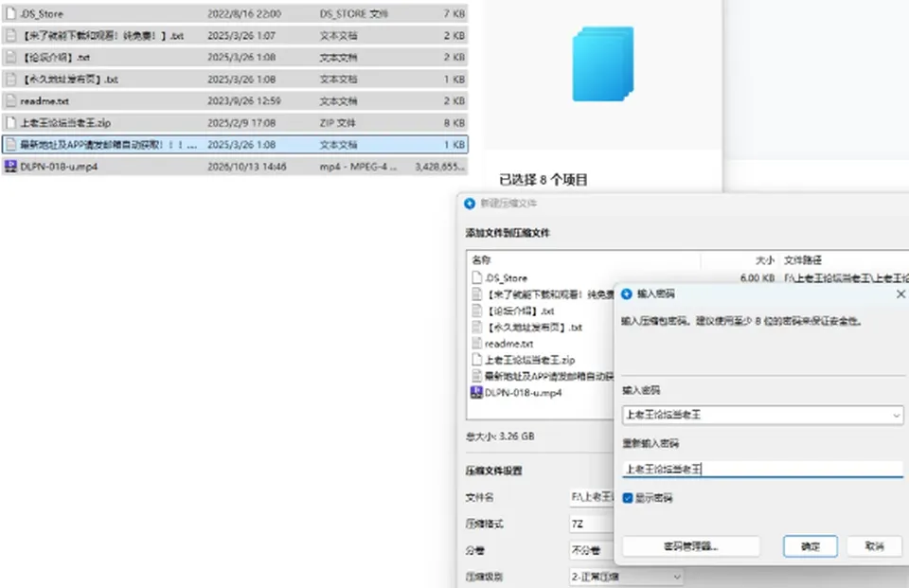Click the 确定 button in password dialog

point(811,546)
